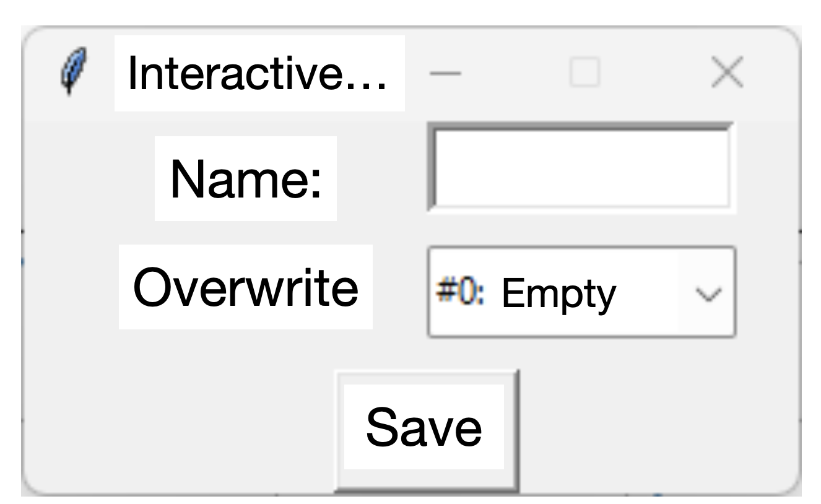Click the feather icon in title bar
The height and width of the screenshot is (504, 821).
(x=74, y=72)
